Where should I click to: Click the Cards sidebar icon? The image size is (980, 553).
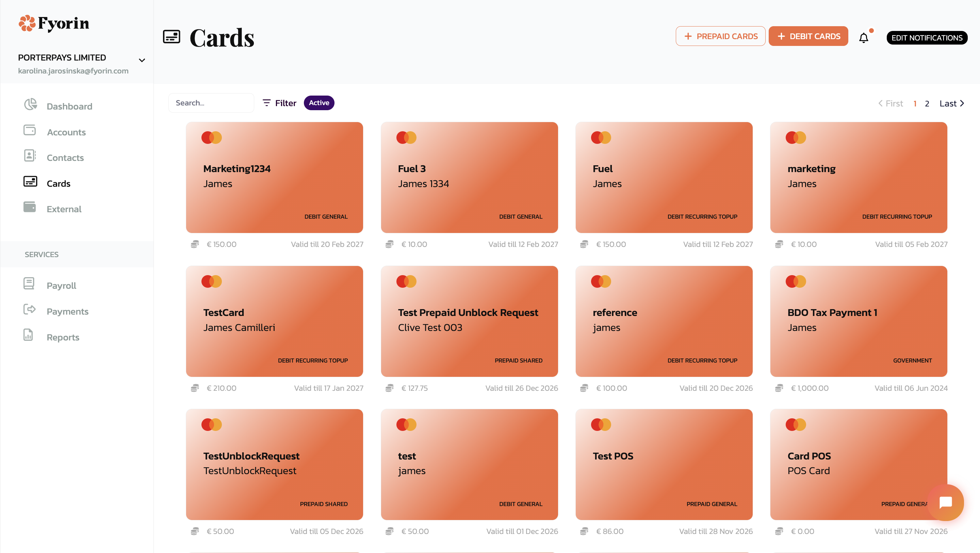pos(30,182)
